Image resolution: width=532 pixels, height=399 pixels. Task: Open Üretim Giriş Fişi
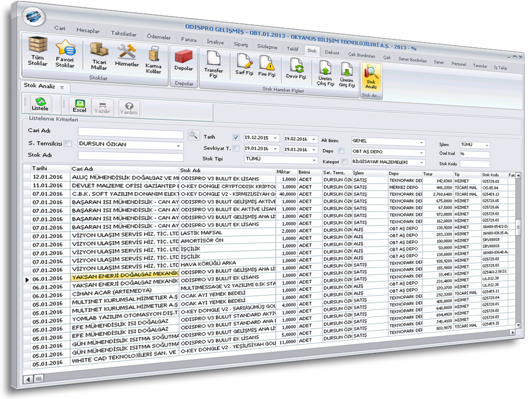tap(347, 74)
